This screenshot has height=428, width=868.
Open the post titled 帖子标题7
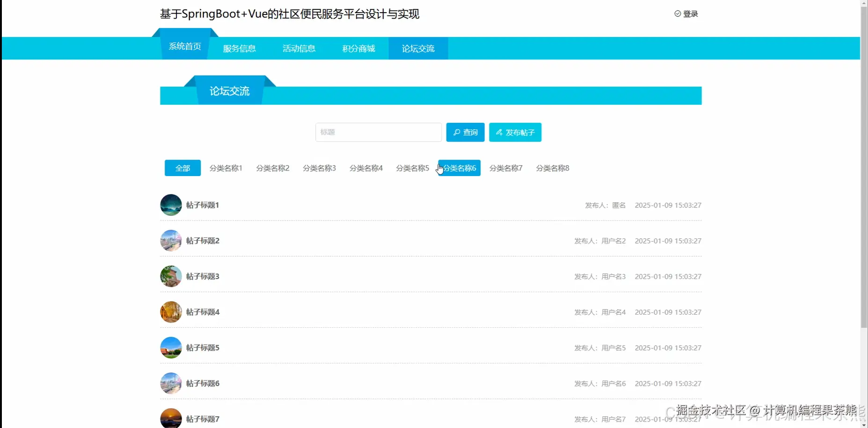click(203, 419)
